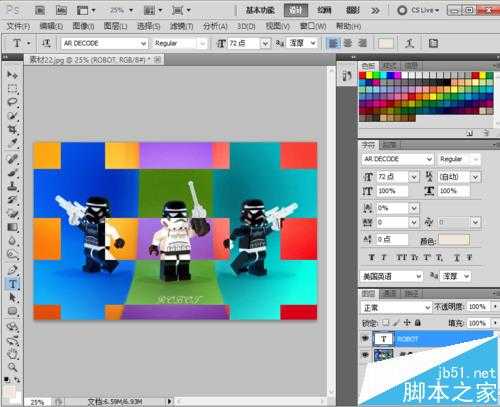
Task: Toggle the Character and Paragraph panels icon
Action: [x=433, y=43]
